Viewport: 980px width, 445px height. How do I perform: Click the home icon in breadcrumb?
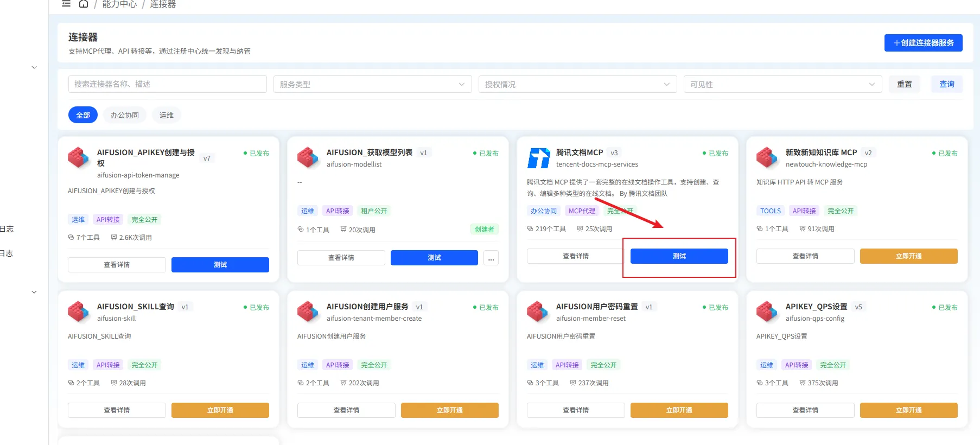[x=84, y=4]
